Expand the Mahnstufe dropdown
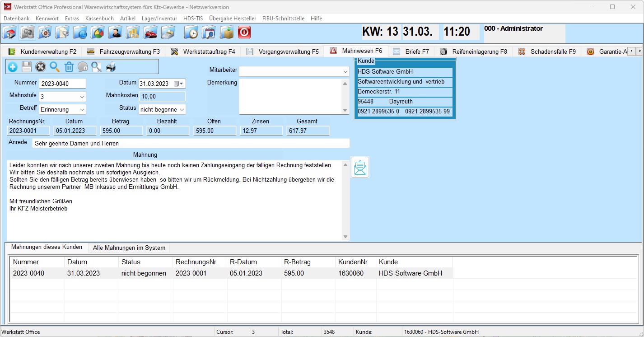Image resolution: width=644 pixels, height=337 pixels. click(82, 97)
